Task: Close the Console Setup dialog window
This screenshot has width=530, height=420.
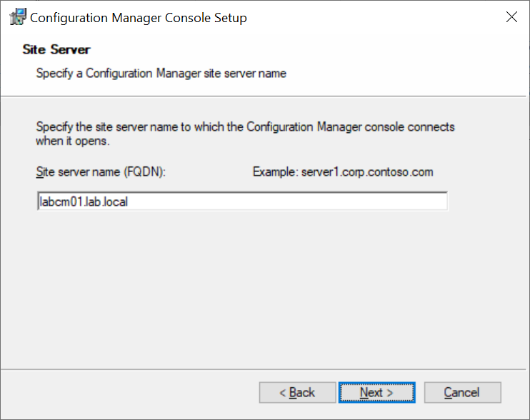Action: click(x=511, y=16)
